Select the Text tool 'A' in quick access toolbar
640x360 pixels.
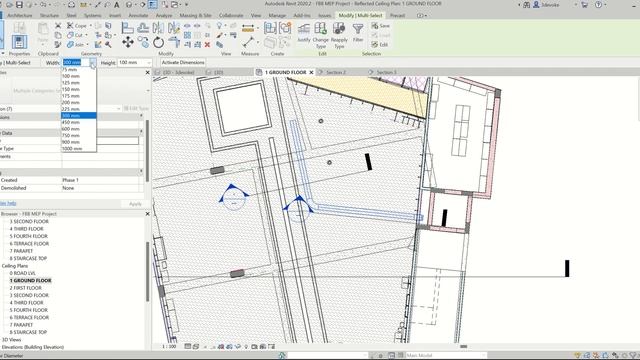pos(117,5)
